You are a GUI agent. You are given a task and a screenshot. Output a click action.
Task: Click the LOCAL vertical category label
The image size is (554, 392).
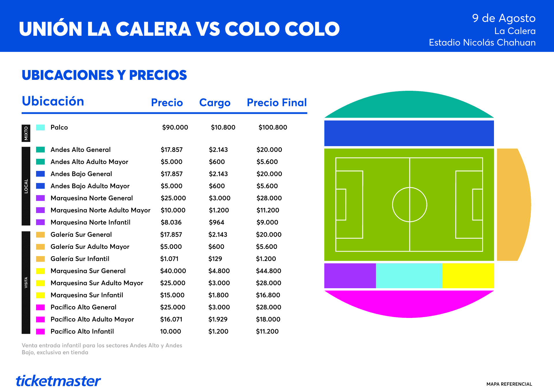click(x=26, y=186)
